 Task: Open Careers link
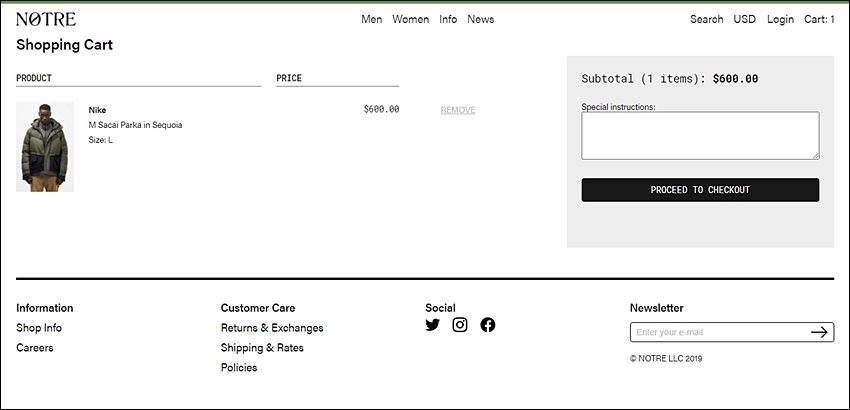click(x=35, y=348)
